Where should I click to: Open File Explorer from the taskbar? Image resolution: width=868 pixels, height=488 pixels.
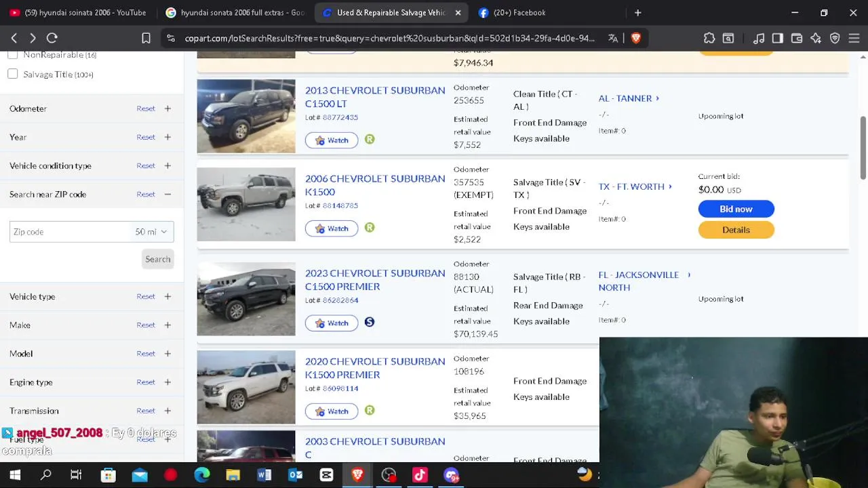point(233,475)
